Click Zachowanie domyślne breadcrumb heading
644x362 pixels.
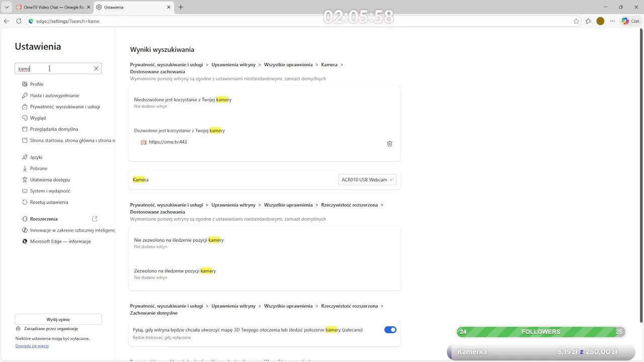pyautogui.click(x=153, y=313)
